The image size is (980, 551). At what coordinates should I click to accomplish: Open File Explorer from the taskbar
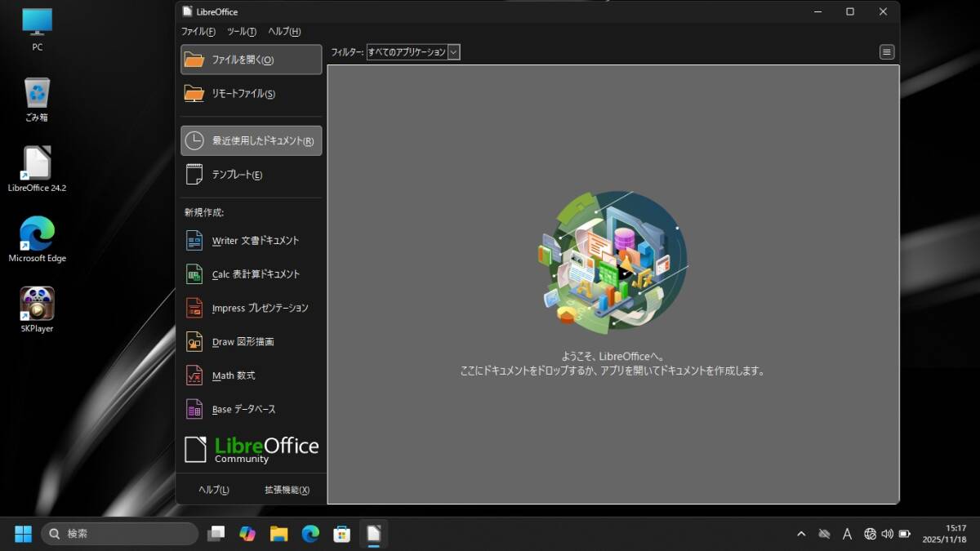click(x=279, y=534)
